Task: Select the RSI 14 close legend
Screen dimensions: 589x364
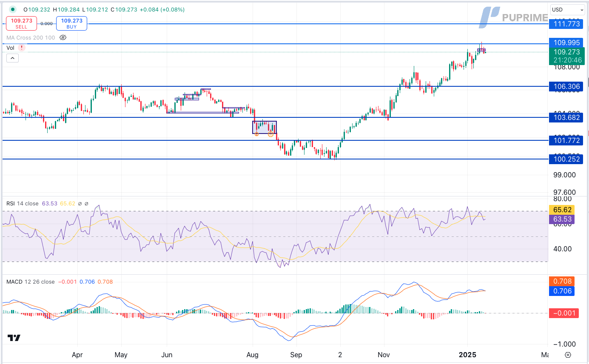Action: pyautogui.click(x=23, y=204)
